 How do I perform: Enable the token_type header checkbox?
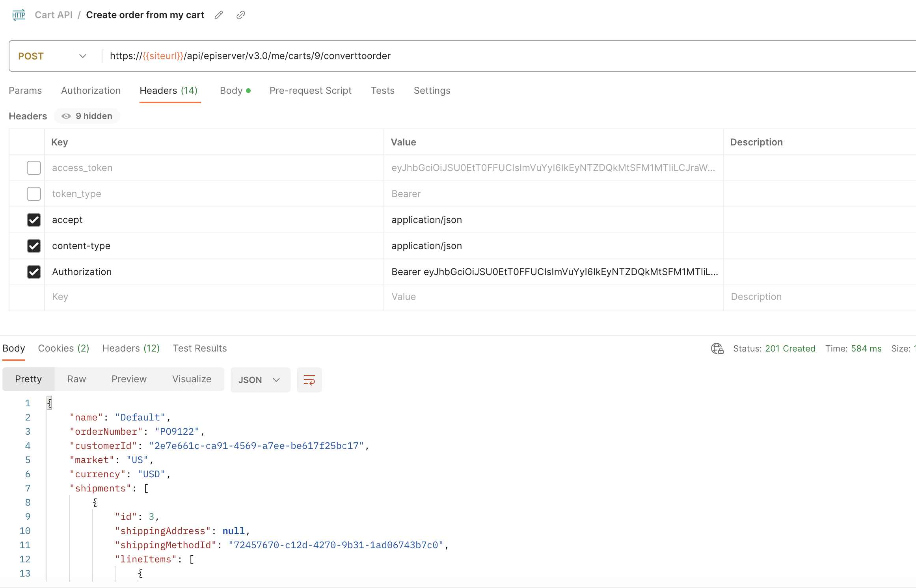tap(34, 194)
